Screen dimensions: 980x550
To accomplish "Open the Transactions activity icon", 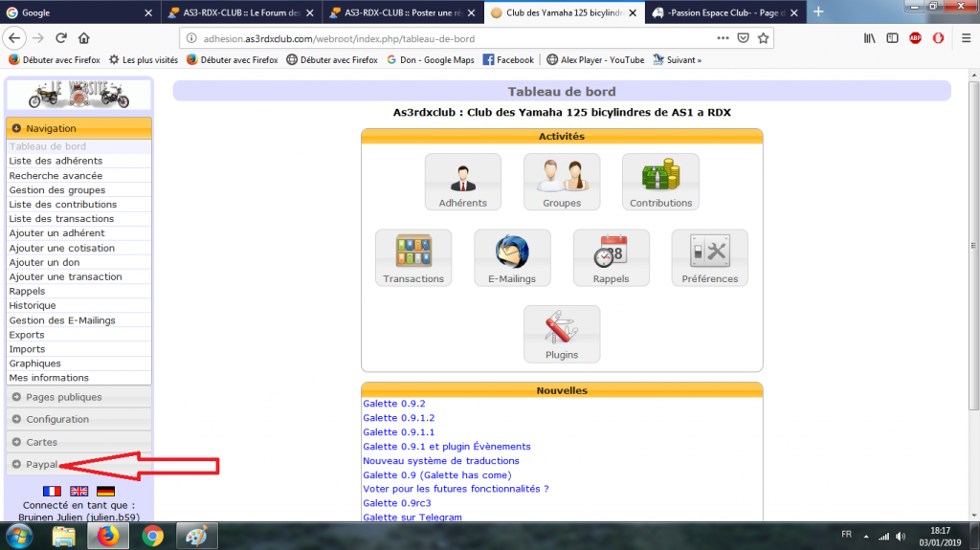I will click(413, 257).
